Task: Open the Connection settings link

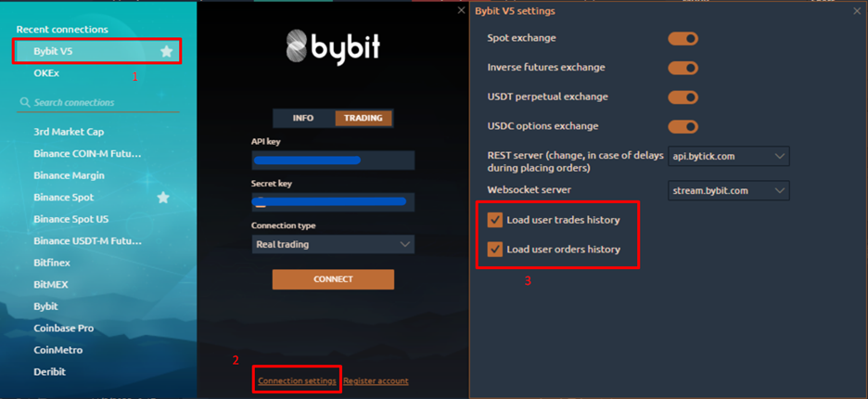Action: click(298, 381)
